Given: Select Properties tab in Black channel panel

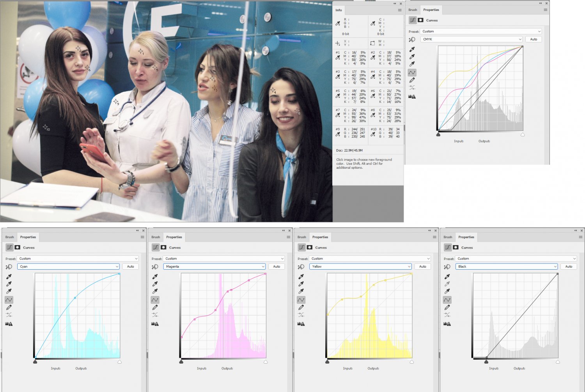Looking at the screenshot, I should tap(466, 237).
